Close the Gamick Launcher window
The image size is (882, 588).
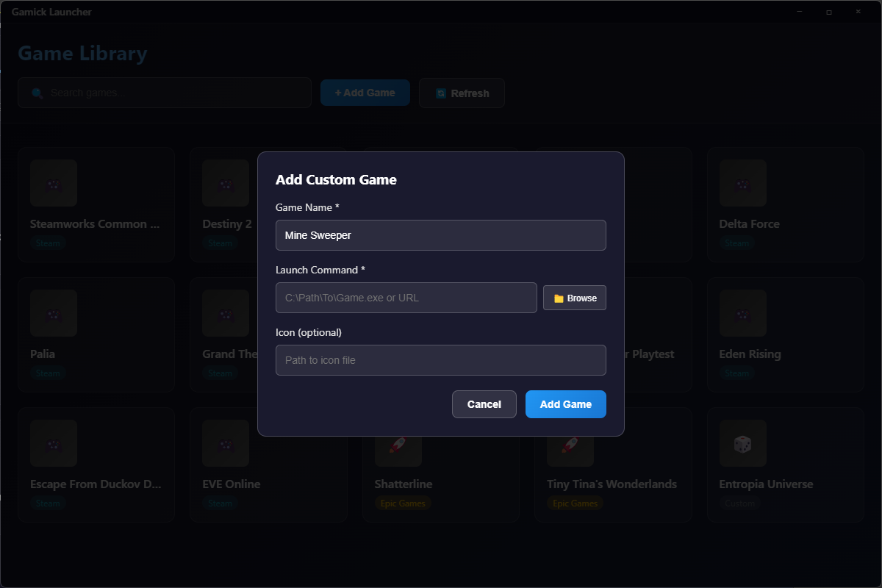tap(858, 12)
